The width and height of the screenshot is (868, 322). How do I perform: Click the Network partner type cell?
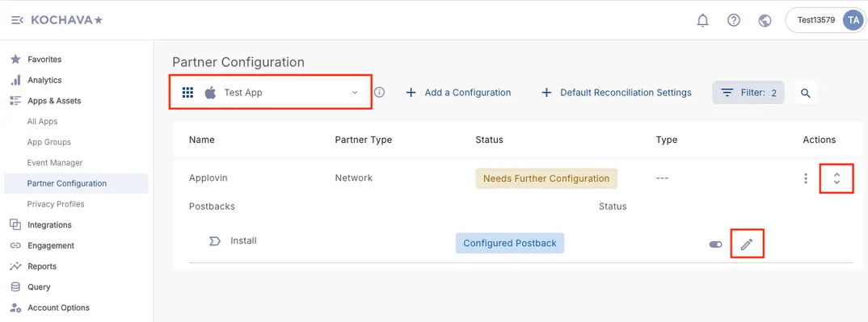point(354,178)
